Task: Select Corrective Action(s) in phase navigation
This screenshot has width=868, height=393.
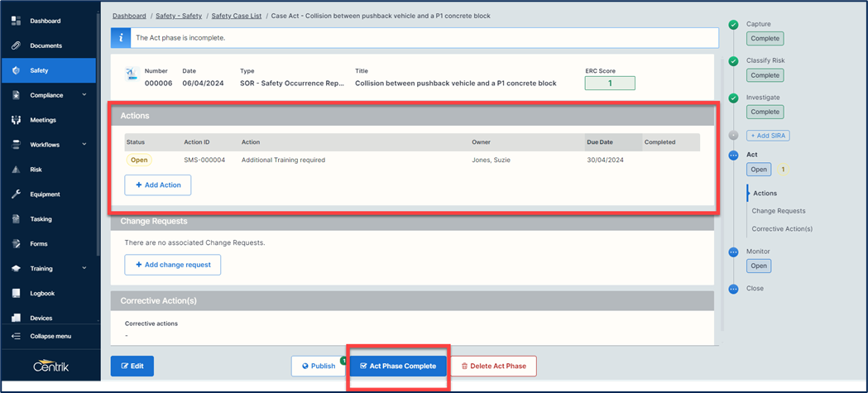Action: click(x=782, y=229)
